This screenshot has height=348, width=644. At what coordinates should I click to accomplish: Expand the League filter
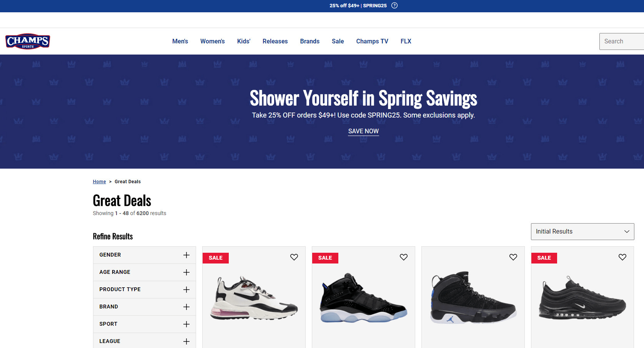pyautogui.click(x=145, y=341)
